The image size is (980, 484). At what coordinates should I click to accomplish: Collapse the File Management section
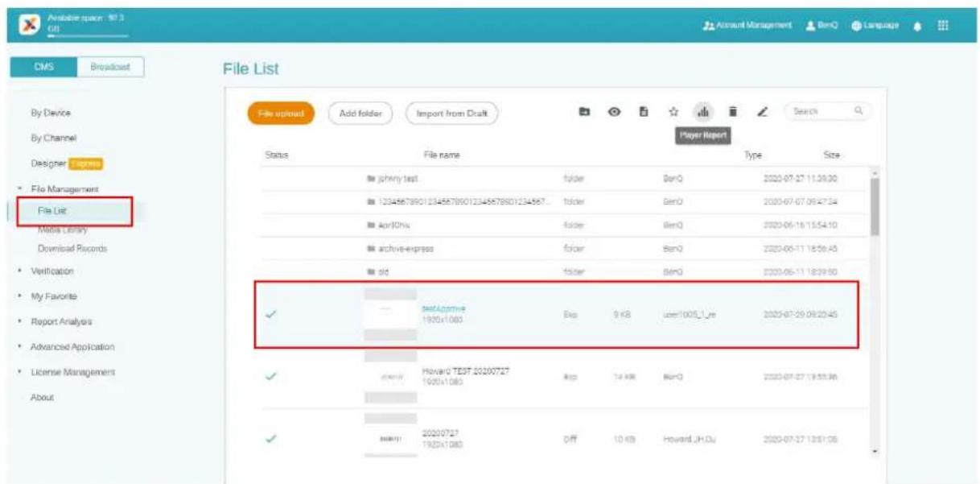pos(63,188)
